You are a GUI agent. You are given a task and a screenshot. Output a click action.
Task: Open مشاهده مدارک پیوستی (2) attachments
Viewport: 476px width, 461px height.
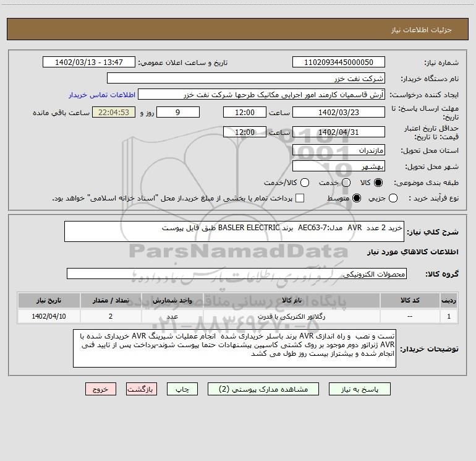(x=263, y=389)
